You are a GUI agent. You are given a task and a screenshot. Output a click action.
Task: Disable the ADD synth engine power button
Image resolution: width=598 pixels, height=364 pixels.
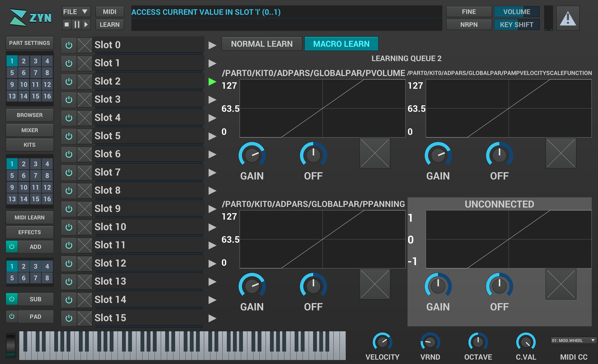click(12, 247)
